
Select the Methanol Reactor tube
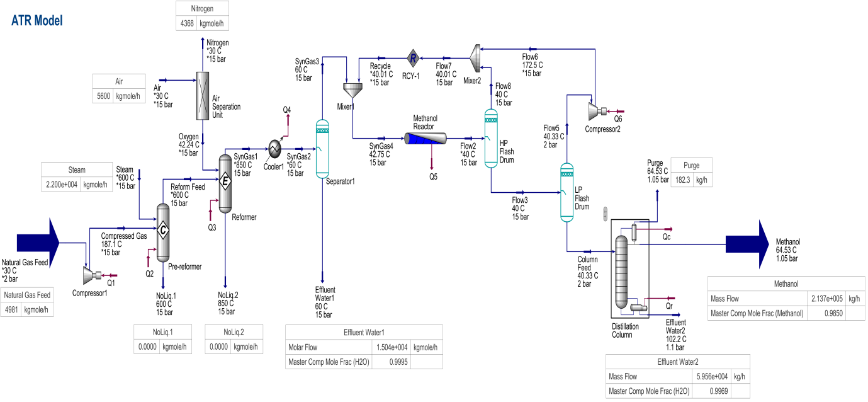(x=426, y=139)
